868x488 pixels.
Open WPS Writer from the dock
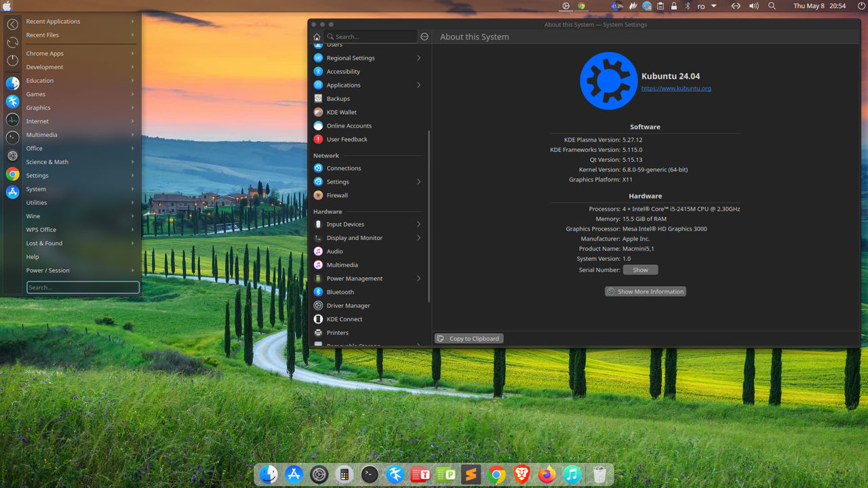420,475
